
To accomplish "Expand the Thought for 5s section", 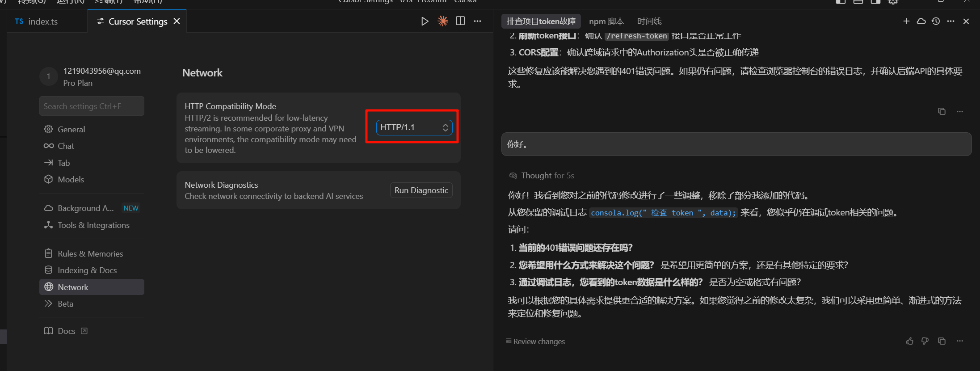I will point(541,176).
